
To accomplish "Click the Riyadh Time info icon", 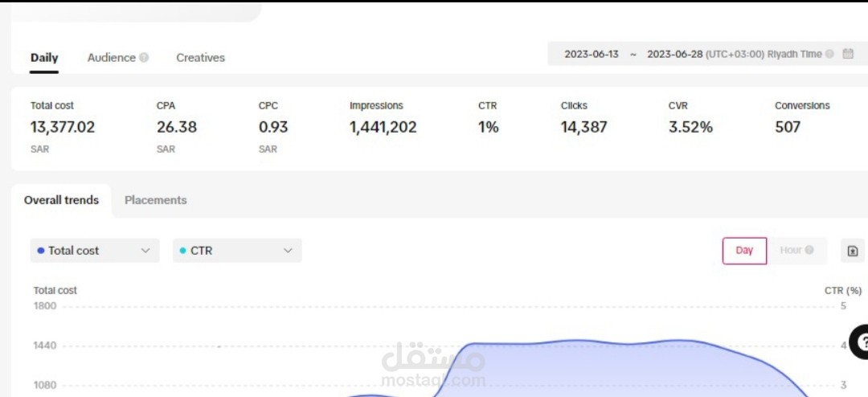I will (829, 55).
